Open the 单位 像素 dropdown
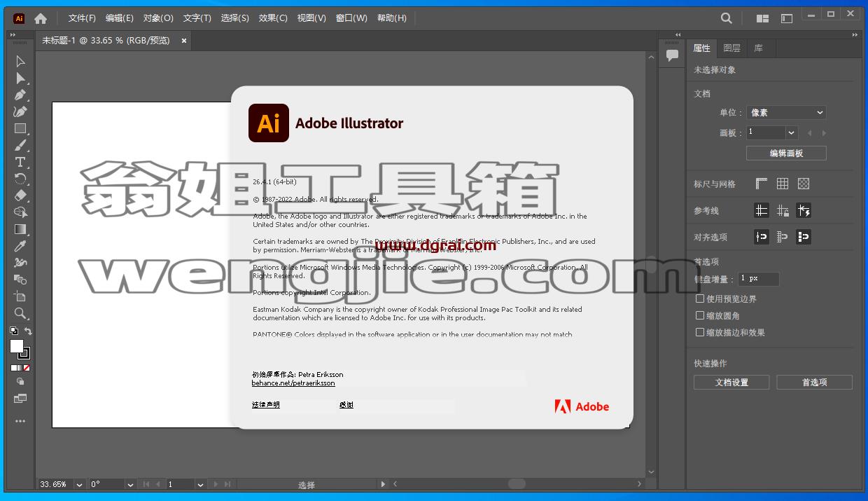The height and width of the screenshot is (501, 868). coord(786,112)
